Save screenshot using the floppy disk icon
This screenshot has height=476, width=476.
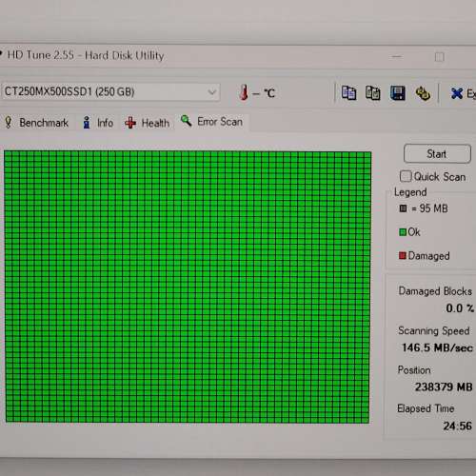click(398, 93)
